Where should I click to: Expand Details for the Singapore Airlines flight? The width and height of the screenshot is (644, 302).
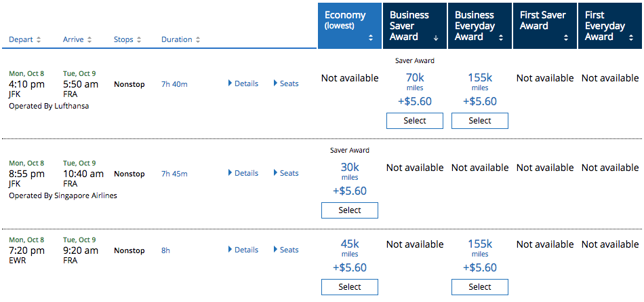243,173
